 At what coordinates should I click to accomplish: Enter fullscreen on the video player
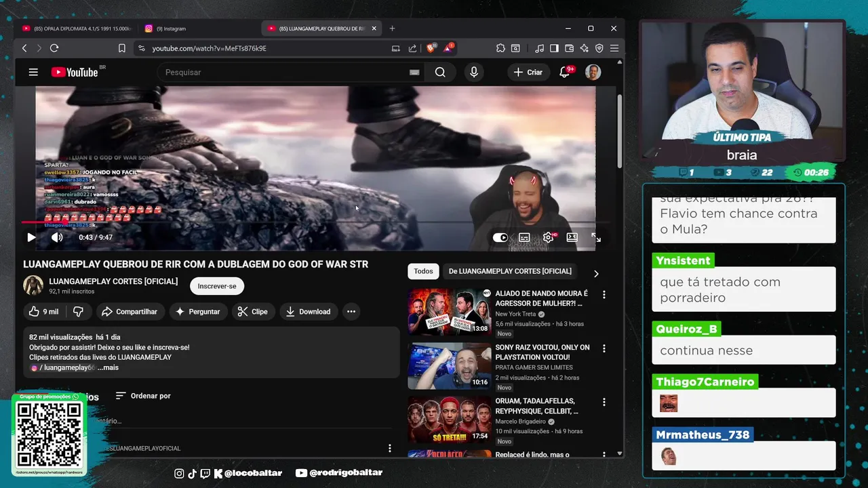[x=596, y=237]
